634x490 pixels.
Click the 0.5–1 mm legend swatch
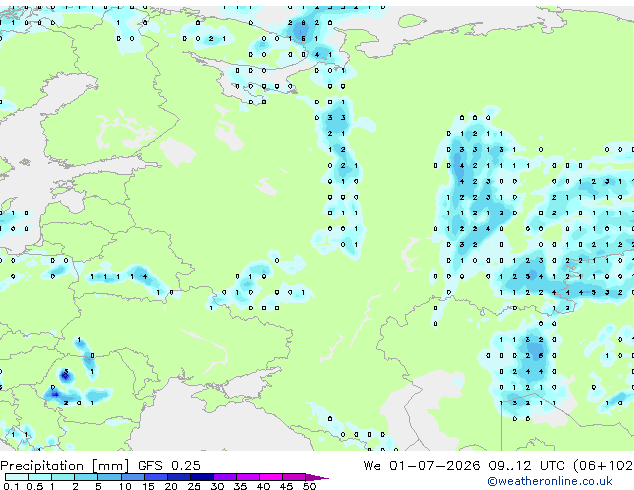pyautogui.click(x=40, y=477)
